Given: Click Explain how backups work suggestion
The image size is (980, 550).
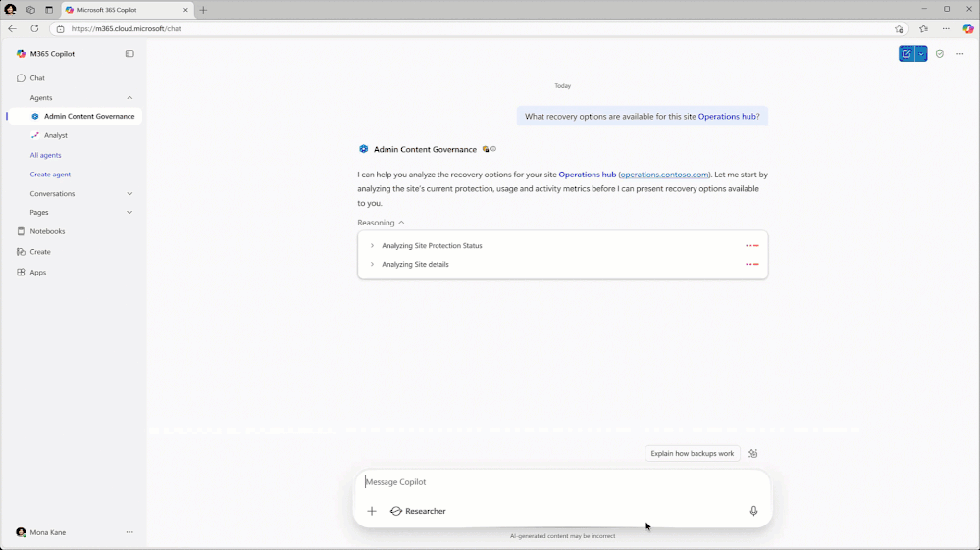Looking at the screenshot, I should [x=692, y=453].
